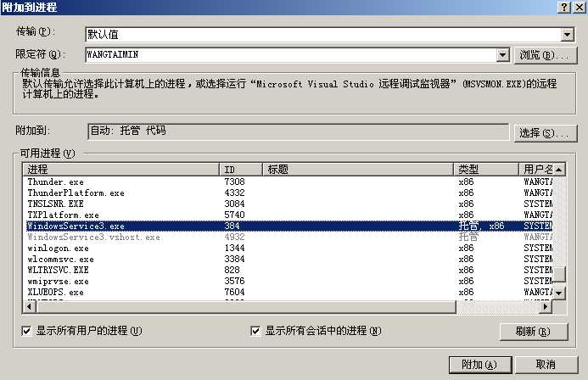Select the Thunder.exe process row
This screenshot has height=380, width=588.
coord(289,182)
